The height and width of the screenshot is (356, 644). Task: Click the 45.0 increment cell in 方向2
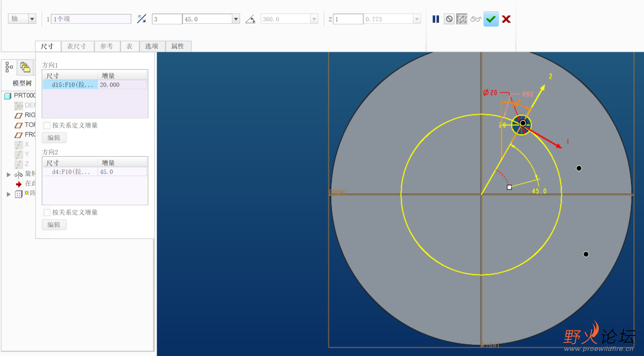123,172
